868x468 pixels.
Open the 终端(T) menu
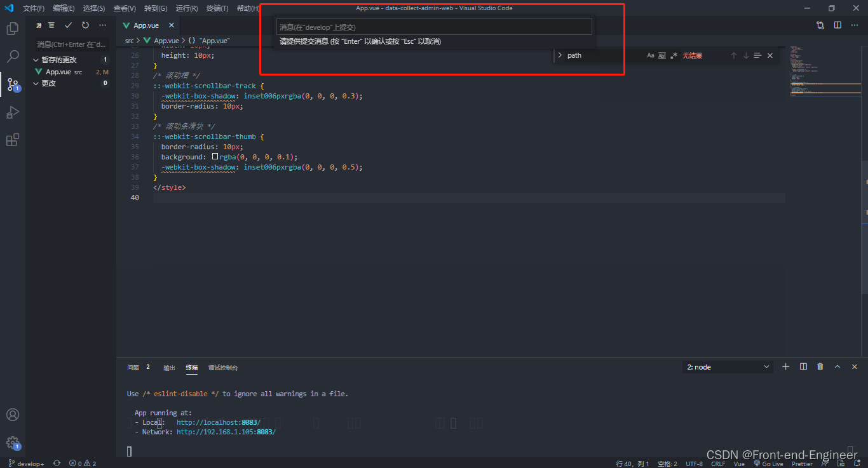(x=217, y=8)
